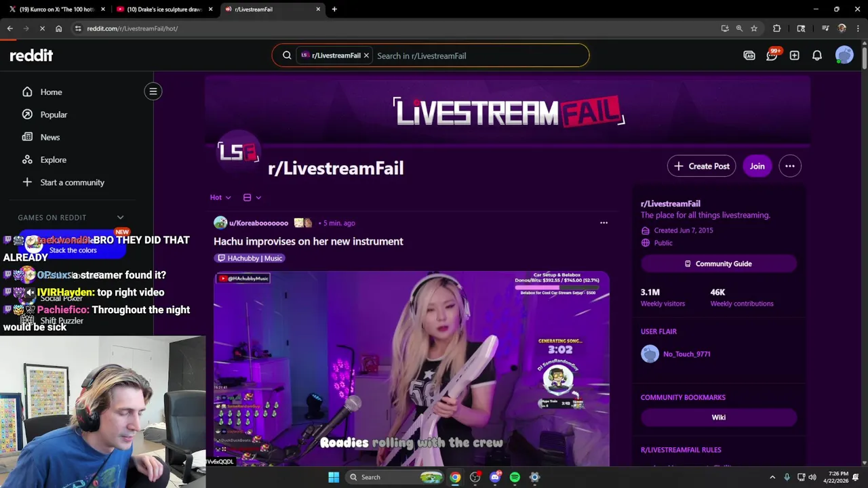868x488 pixels.
Task: Open Discord from the taskbar
Action: click(495, 477)
